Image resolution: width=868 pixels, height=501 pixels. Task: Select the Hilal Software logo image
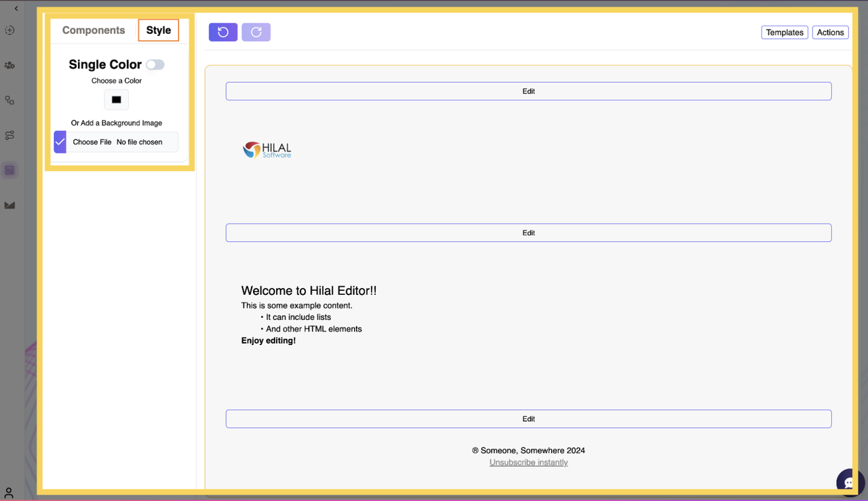point(267,150)
